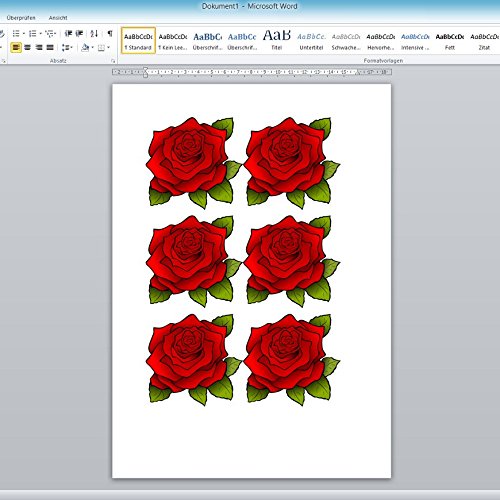Open the borders dropdown arrow
Screen dimensions: 500x500
click(x=108, y=48)
